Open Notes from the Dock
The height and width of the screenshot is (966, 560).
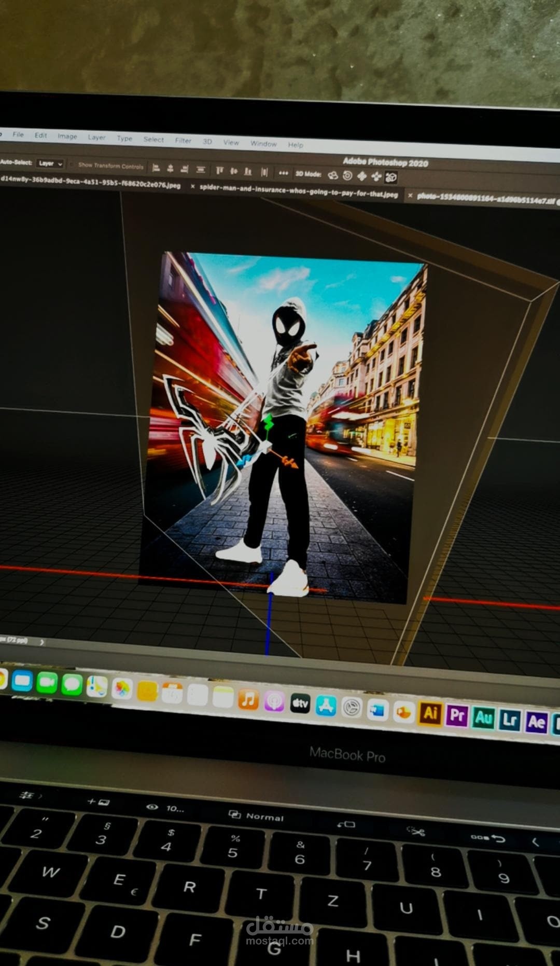[223, 697]
